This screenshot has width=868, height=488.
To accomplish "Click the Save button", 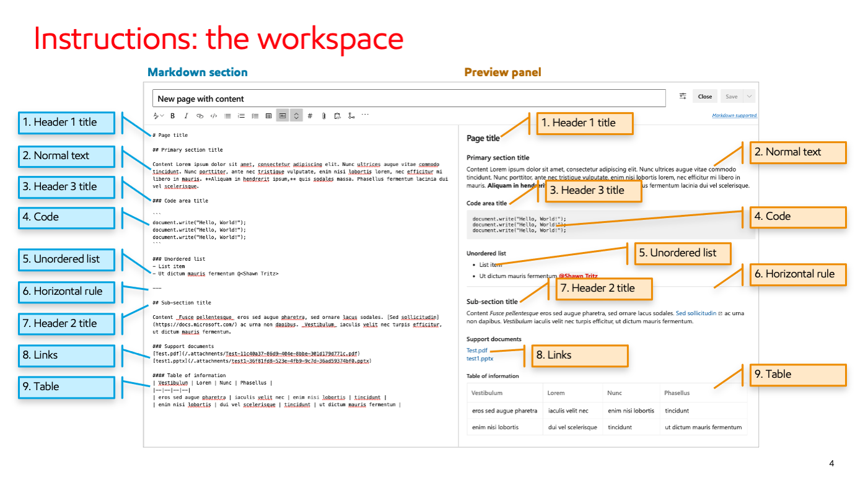I will click(x=731, y=97).
